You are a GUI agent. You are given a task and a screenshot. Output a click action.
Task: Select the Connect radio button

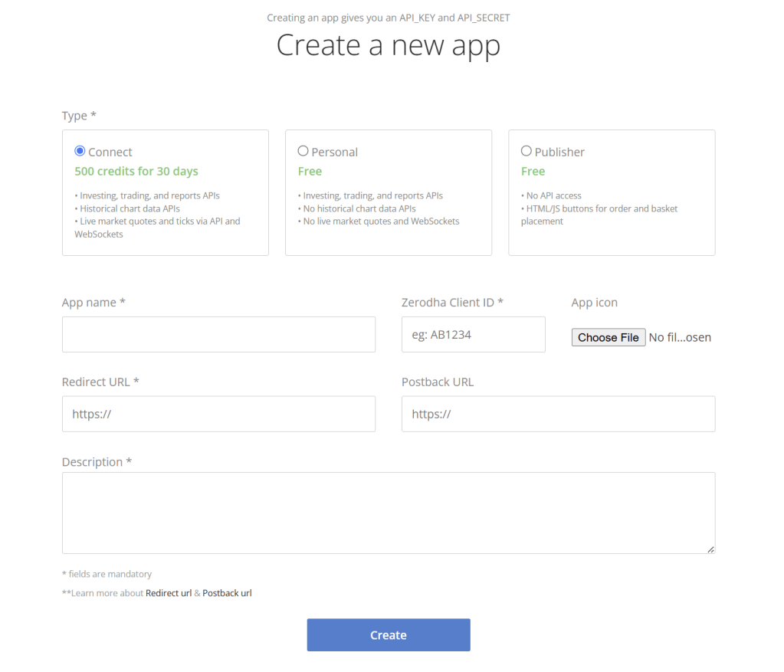[x=80, y=152]
